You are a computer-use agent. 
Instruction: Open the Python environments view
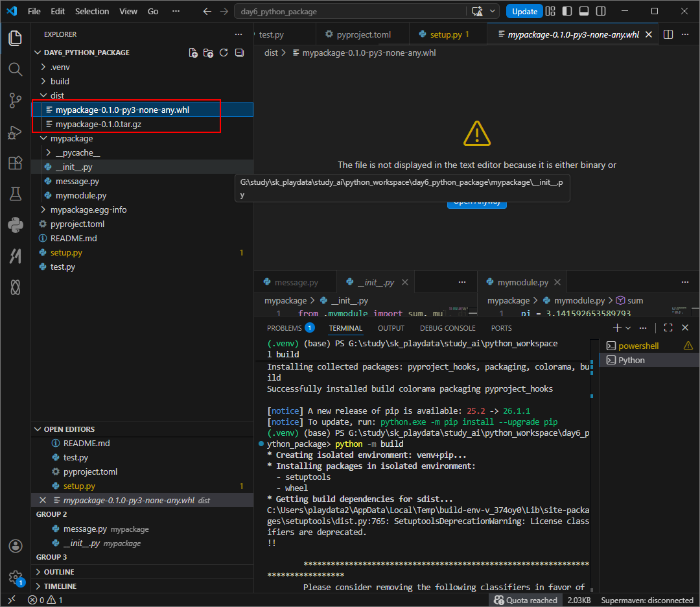pos(15,224)
